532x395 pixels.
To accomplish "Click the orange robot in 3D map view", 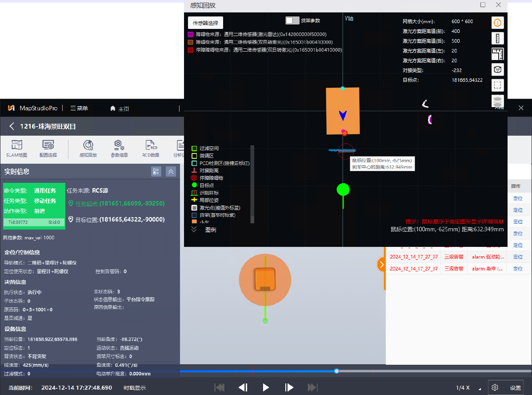I will (x=265, y=279).
